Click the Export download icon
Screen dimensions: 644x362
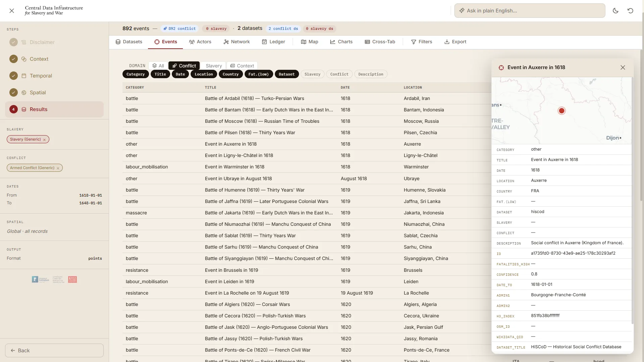coord(447,42)
